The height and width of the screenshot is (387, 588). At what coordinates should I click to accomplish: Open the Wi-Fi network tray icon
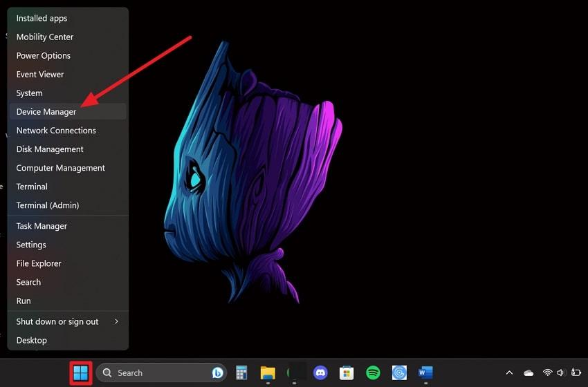coord(547,373)
